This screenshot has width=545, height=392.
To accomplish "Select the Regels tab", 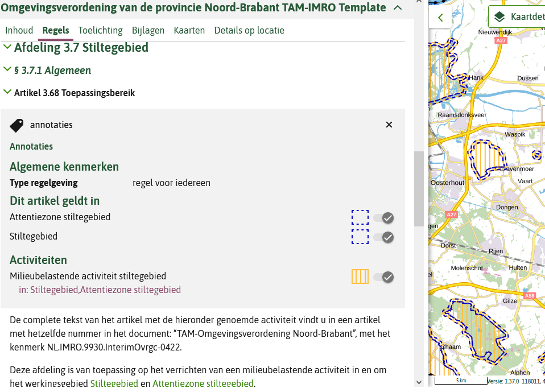I will pos(56,31).
